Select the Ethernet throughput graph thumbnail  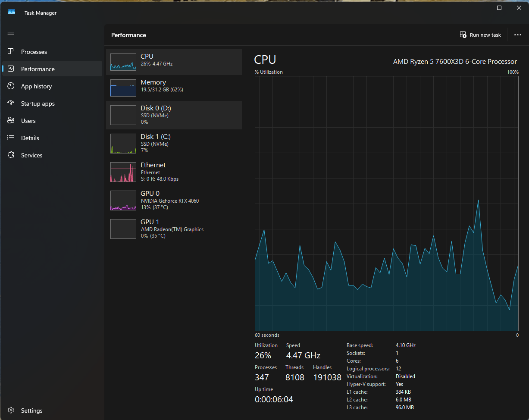(x=123, y=172)
